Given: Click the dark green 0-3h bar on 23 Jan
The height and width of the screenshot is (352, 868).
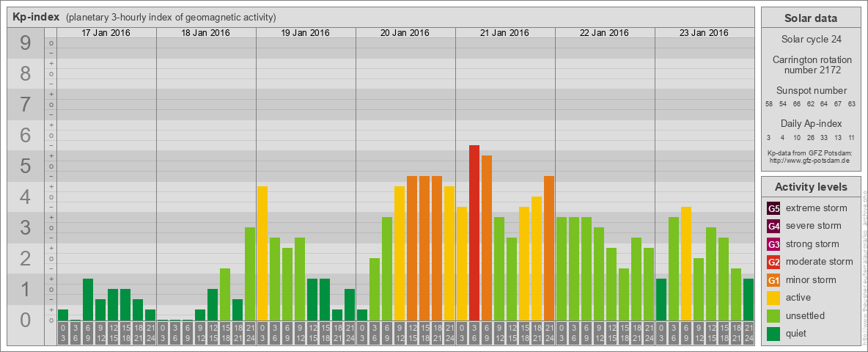Looking at the screenshot, I should click(661, 299).
